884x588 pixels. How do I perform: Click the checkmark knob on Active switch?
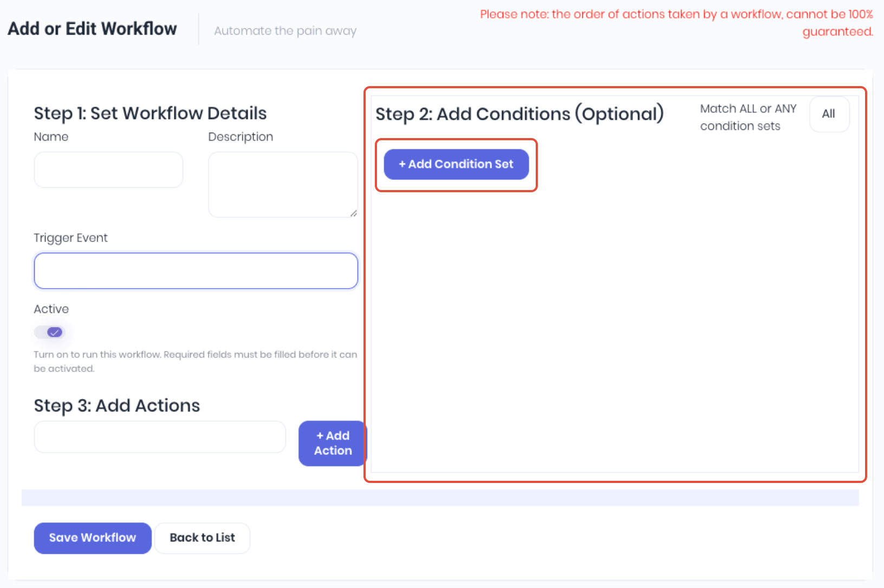(x=55, y=332)
